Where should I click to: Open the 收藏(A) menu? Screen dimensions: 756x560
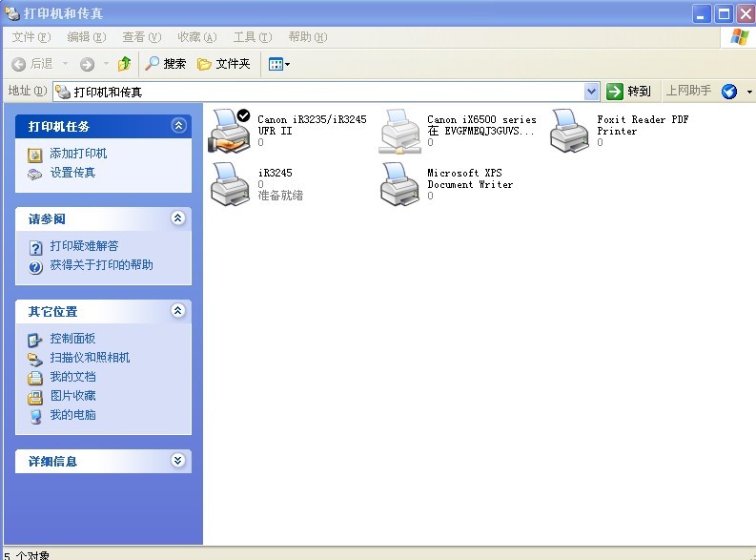pyautogui.click(x=197, y=37)
